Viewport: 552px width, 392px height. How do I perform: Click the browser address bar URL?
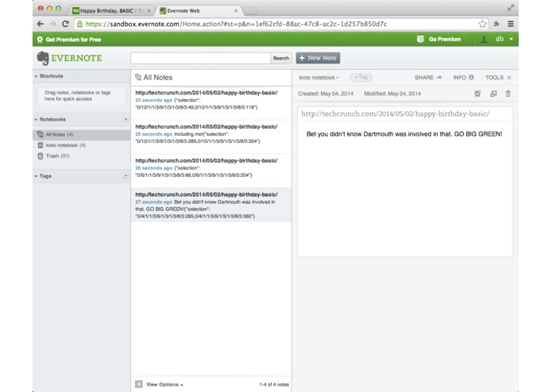(x=236, y=24)
